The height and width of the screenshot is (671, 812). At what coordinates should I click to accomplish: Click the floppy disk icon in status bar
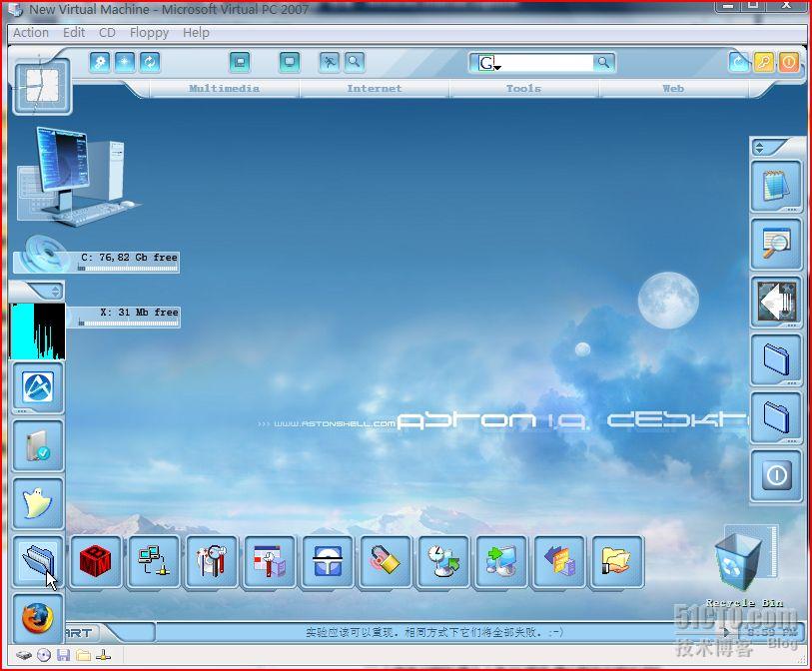[x=64, y=655]
